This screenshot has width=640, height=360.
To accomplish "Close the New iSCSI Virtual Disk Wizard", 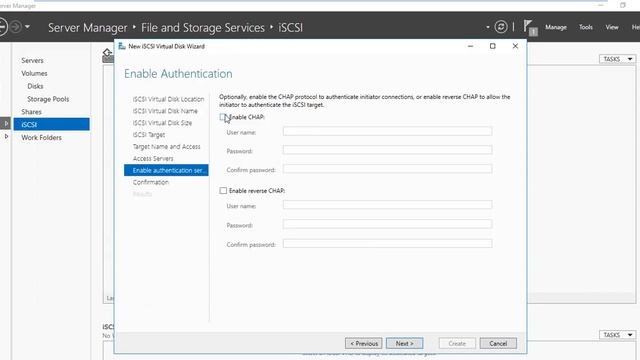I will coord(515,46).
